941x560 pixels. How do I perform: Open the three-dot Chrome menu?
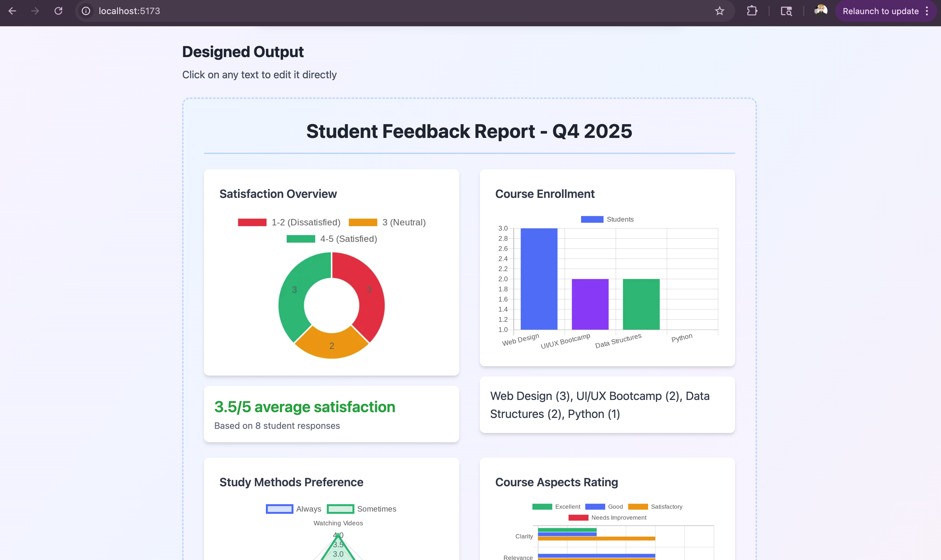coord(927,11)
